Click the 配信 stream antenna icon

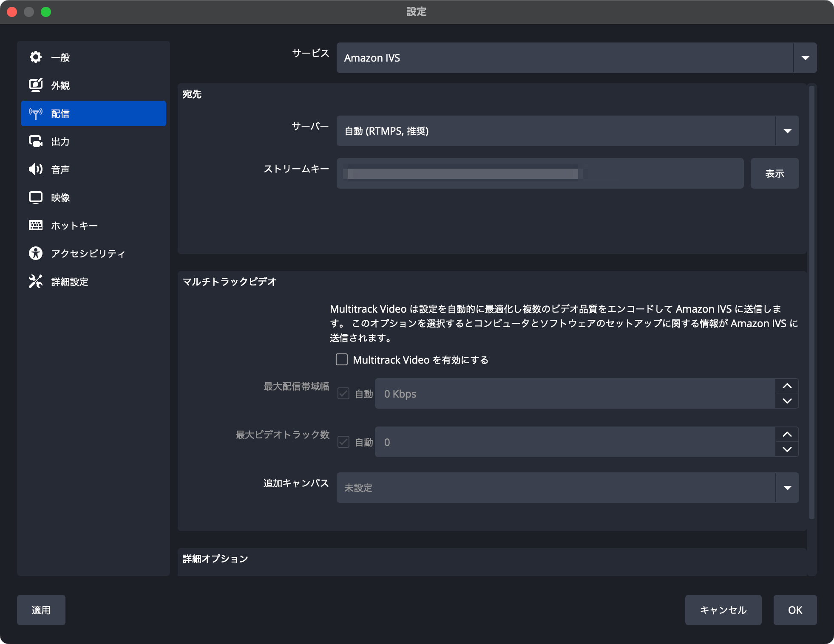36,113
